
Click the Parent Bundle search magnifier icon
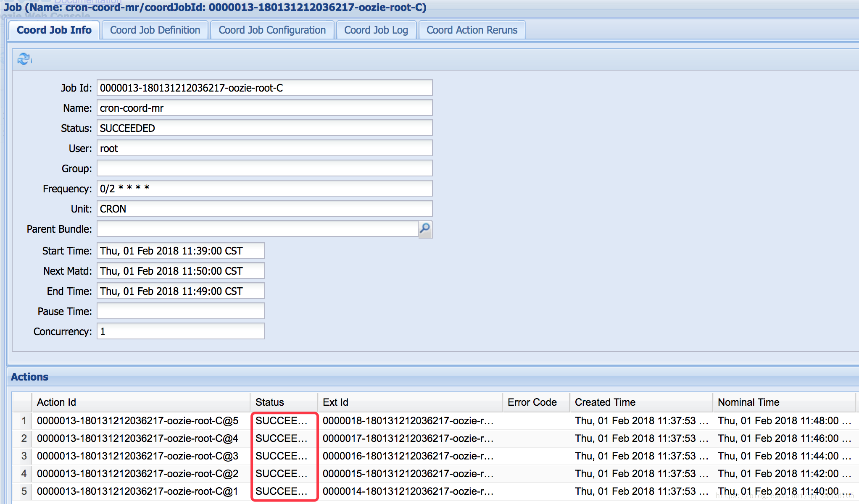[425, 229]
